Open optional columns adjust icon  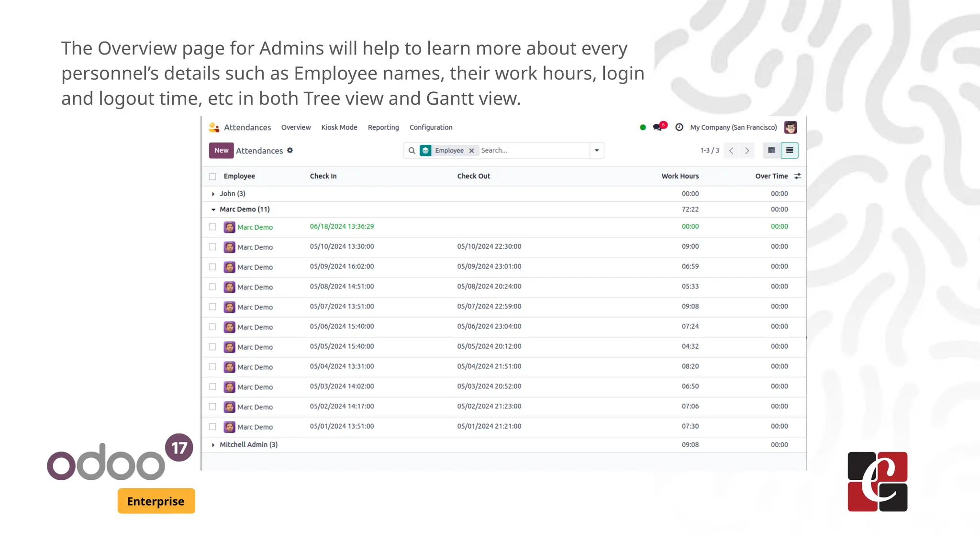pos(798,176)
